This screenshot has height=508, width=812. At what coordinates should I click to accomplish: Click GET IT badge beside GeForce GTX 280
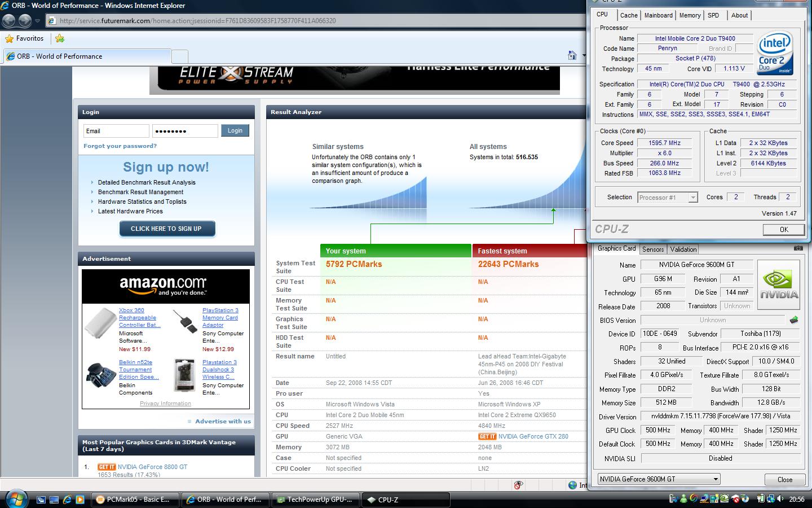point(487,436)
